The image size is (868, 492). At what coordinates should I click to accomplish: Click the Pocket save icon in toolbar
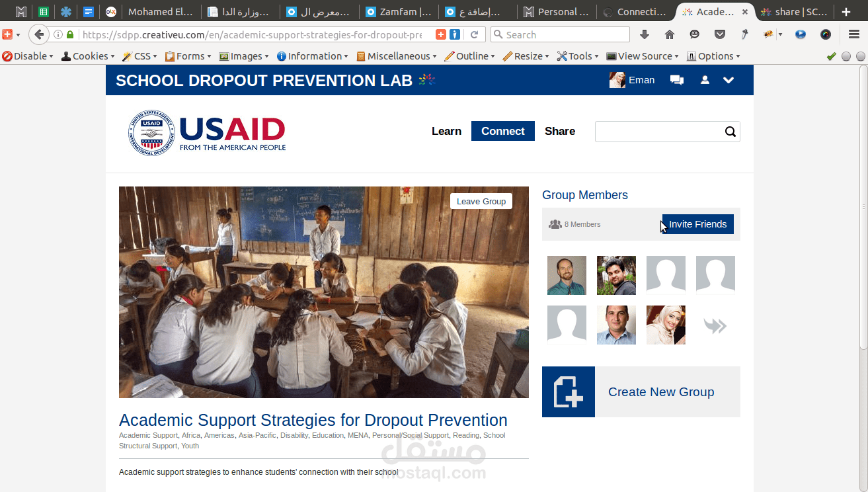click(720, 34)
